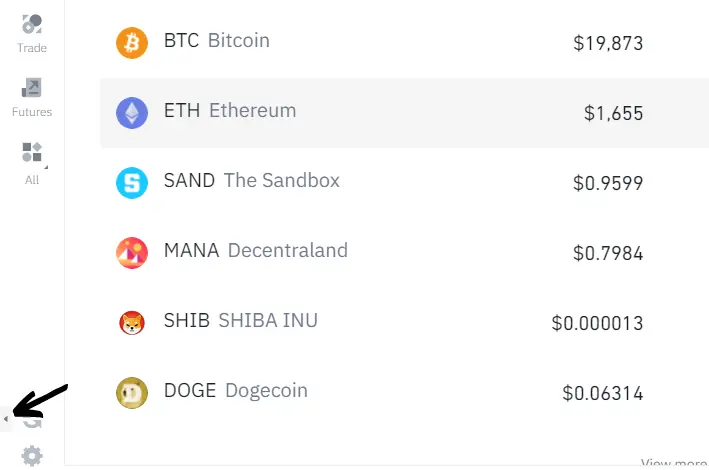Click the Dogecoin coin logo
709x470 pixels.
click(132, 393)
